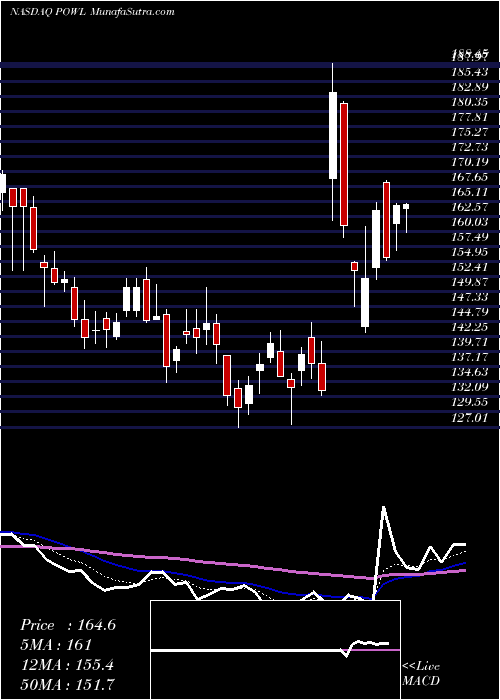This screenshot has width=500, height=700.
Task: Click the 12MA : 155.4 readout
Action: [67, 664]
